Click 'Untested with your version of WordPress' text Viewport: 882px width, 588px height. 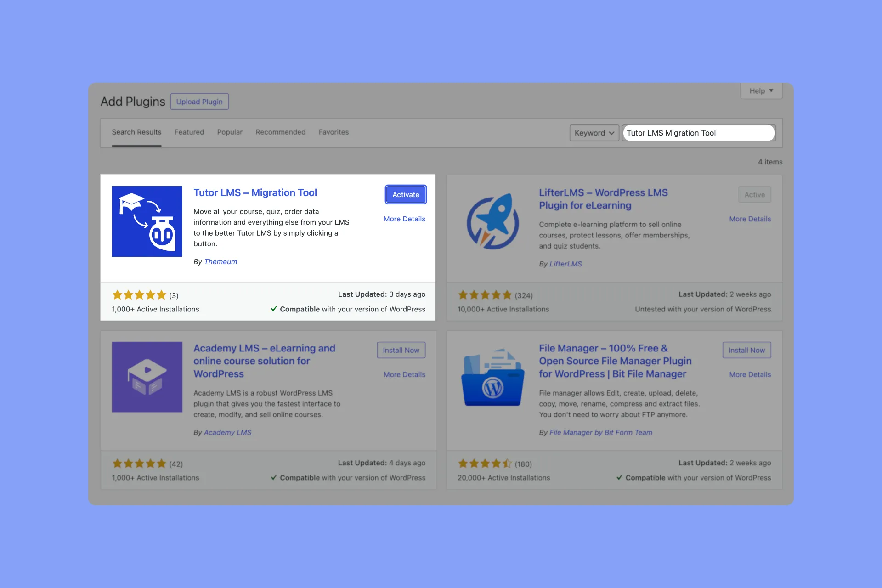tap(703, 310)
